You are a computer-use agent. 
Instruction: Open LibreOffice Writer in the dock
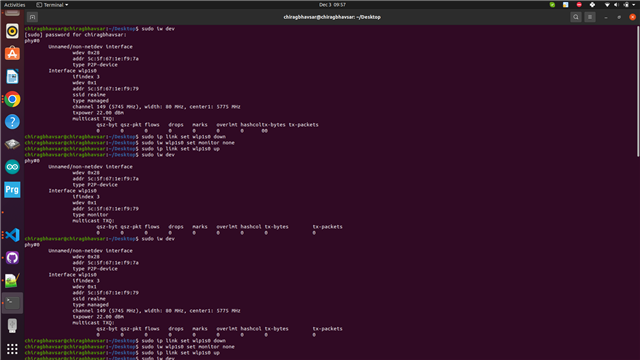(x=12, y=76)
